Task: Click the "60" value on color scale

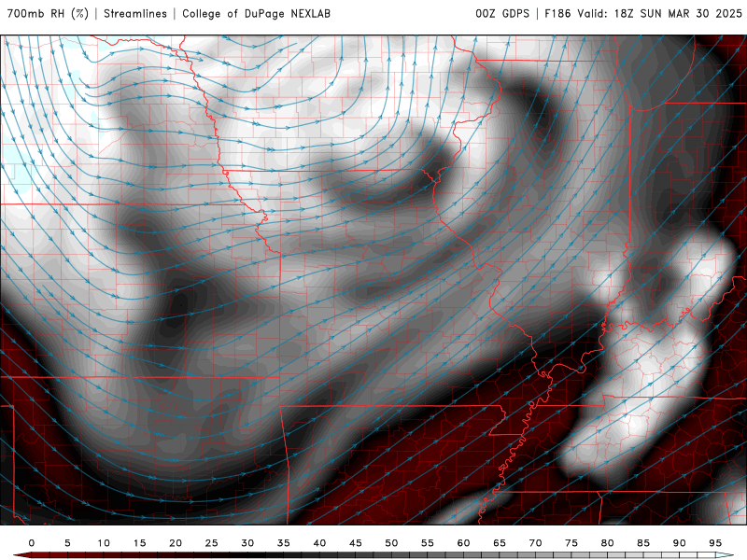Action: point(463,543)
